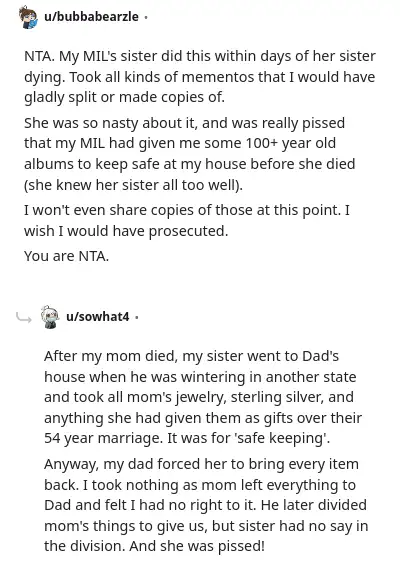Click the dot separator after u/sowhat4

click(137, 317)
